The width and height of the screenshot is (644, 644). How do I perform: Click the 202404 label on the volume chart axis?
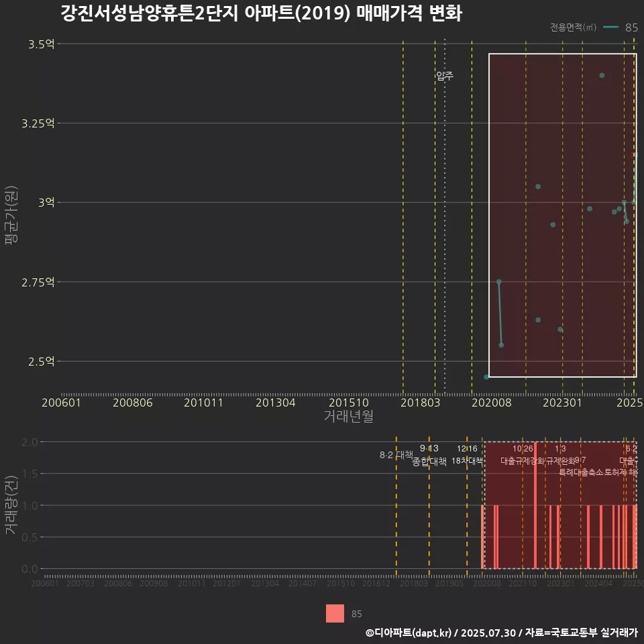click(x=598, y=583)
